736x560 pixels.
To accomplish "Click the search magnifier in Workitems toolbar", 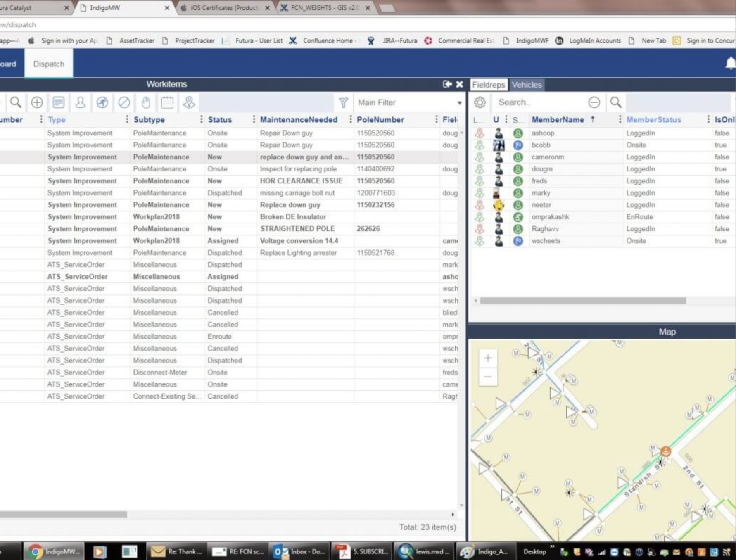I will 16,102.
